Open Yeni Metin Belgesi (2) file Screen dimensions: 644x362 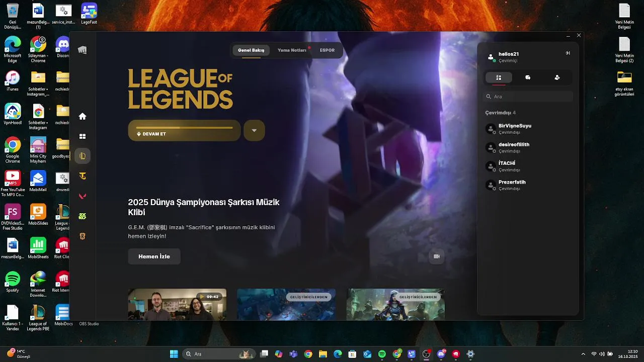click(x=624, y=49)
